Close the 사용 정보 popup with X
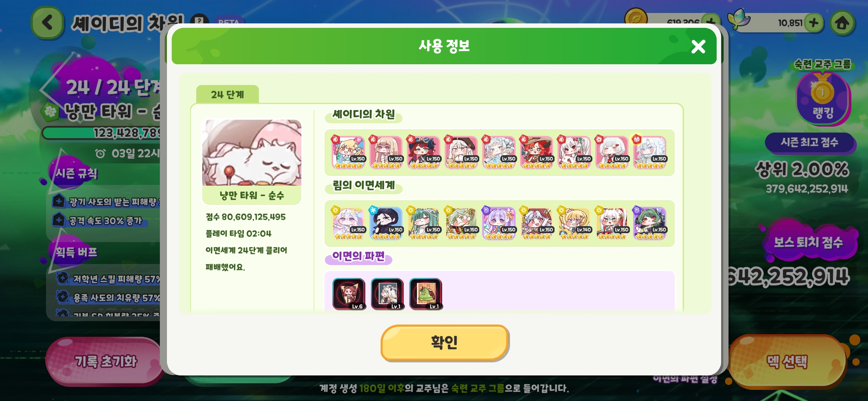868x401 pixels. [x=698, y=47]
